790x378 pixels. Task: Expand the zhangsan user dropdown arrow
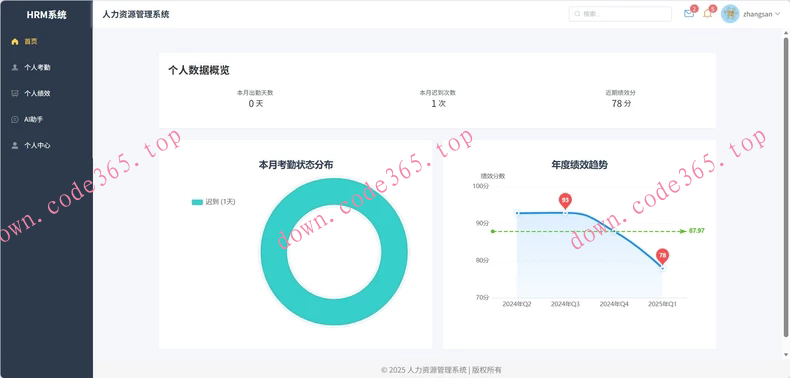[x=777, y=14]
